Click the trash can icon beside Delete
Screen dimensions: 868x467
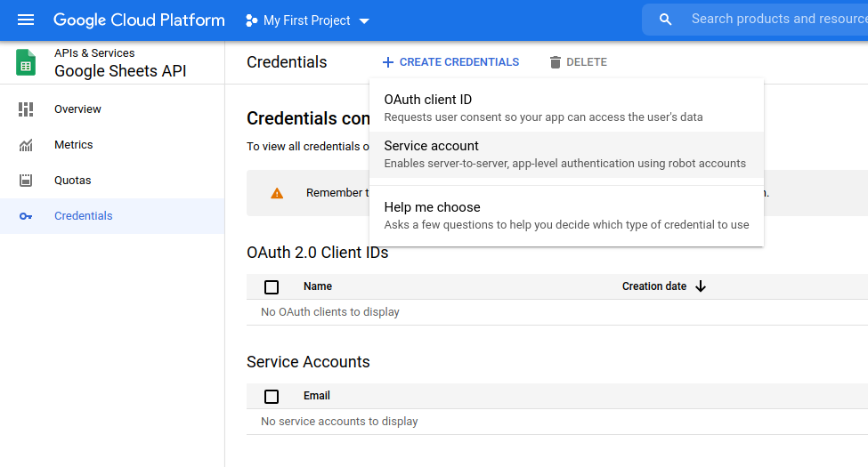pyautogui.click(x=556, y=62)
